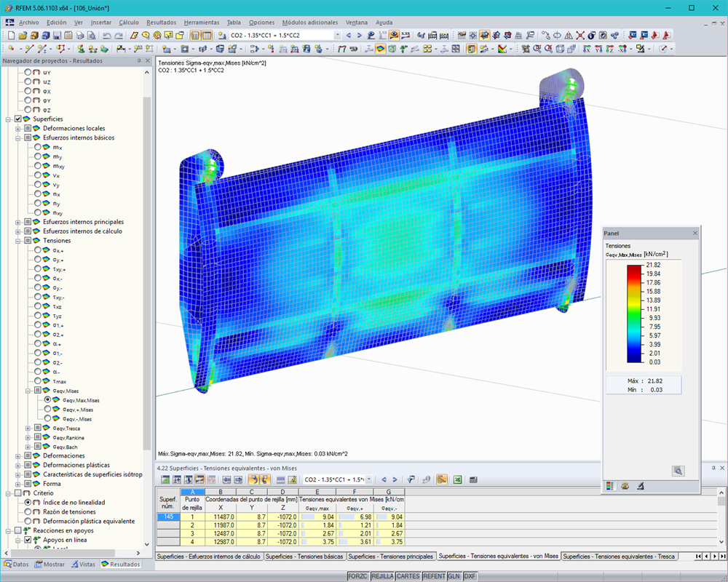Expand the Deformaciones locales tree node
Image resolution: width=728 pixels, height=582 pixels.
pyautogui.click(x=18, y=129)
